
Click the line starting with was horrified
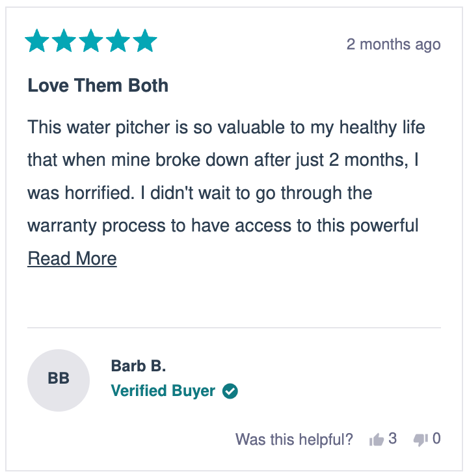pos(200,192)
